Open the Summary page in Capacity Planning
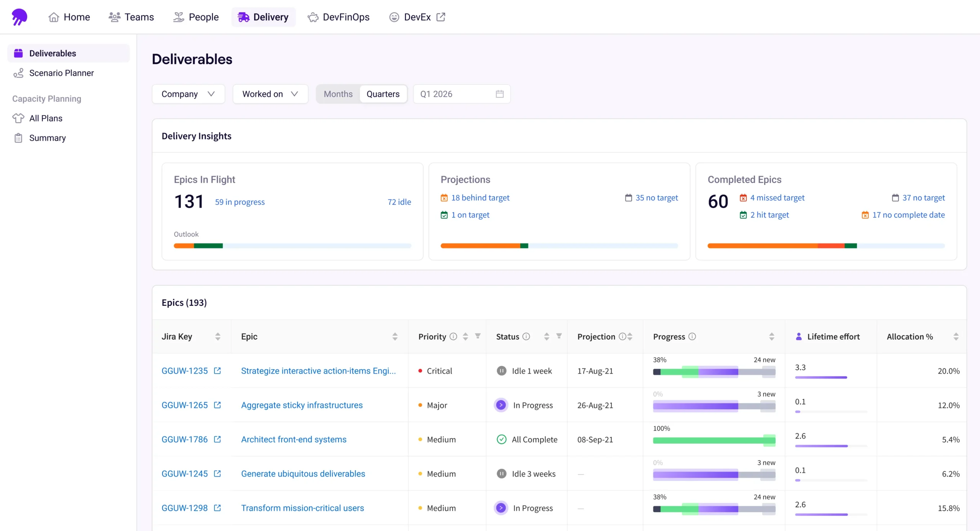The image size is (980, 531). tap(47, 138)
